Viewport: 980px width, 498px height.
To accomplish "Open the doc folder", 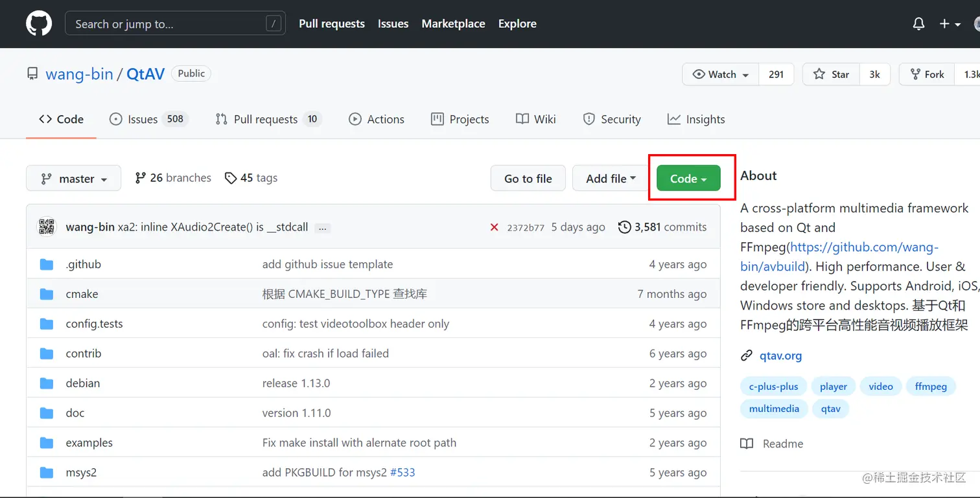I will [75, 413].
